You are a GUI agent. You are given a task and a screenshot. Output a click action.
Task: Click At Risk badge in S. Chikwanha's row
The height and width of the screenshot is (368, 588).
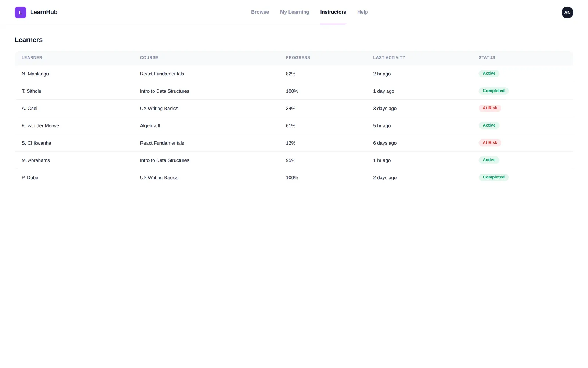click(x=490, y=143)
